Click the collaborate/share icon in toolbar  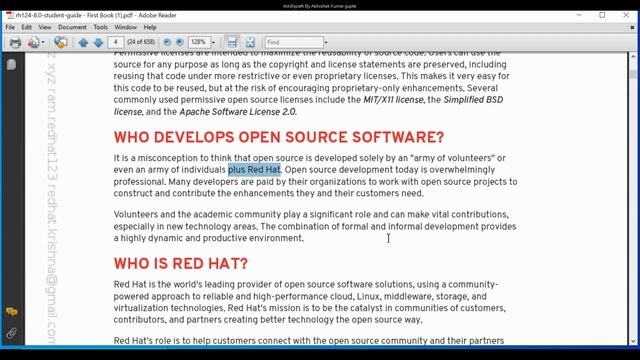(x=61, y=42)
